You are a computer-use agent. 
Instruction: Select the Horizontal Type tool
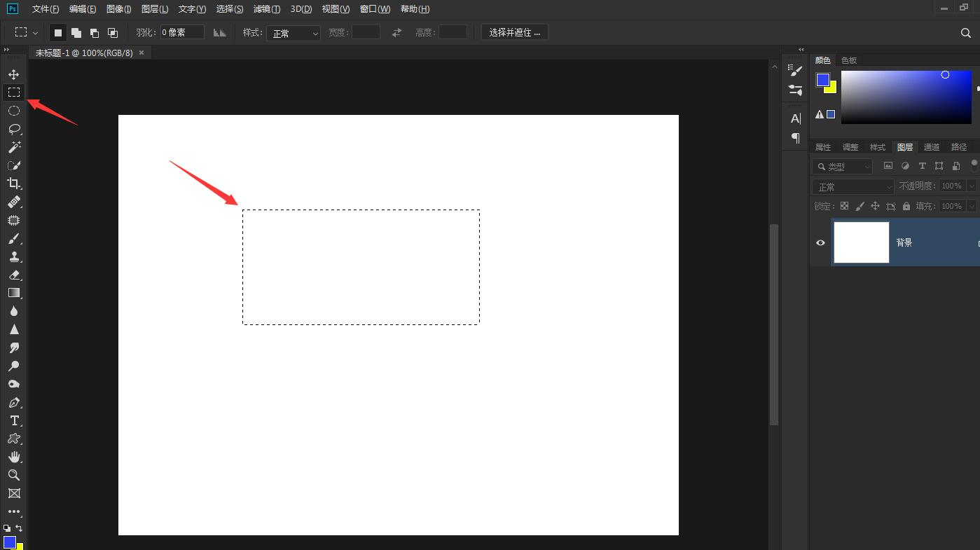point(14,420)
